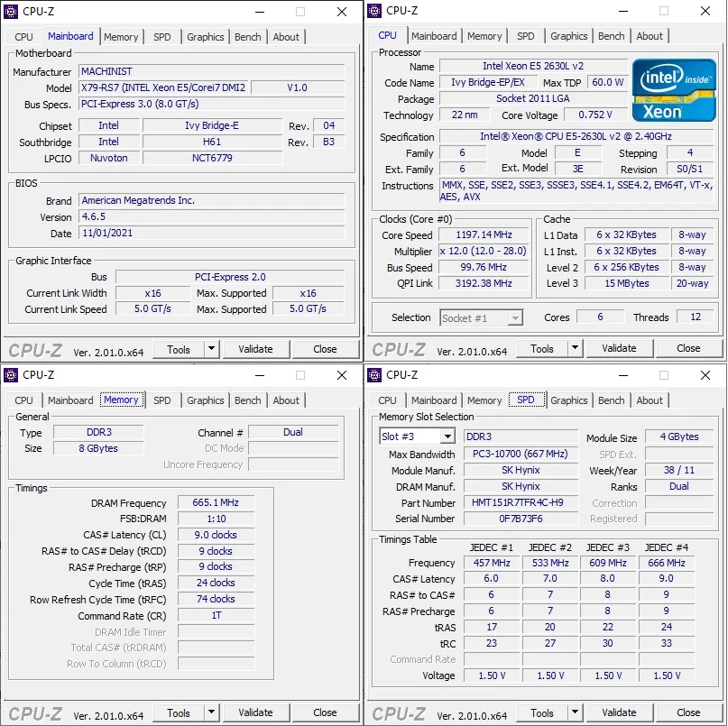Viewport: 728px width, 726px height.
Task: Click the 3192.38 MHz QPI Link value
Action: tap(484, 283)
